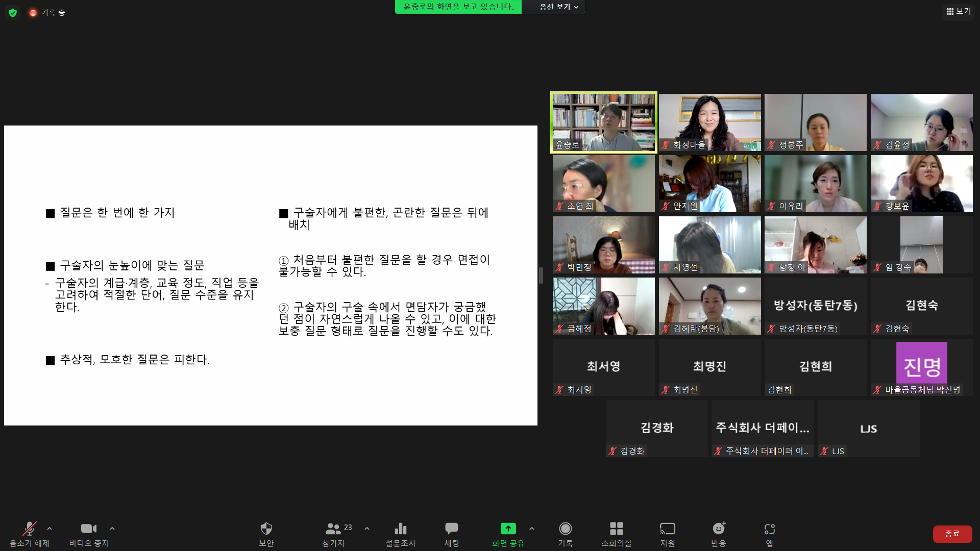Click the green encryption shield icon
The width and height of the screenshot is (980, 551).
(x=13, y=12)
